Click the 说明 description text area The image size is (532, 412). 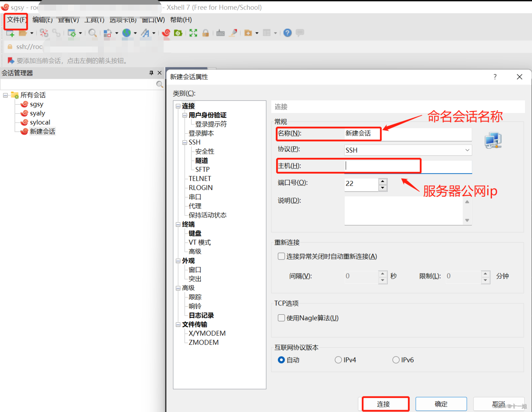(x=404, y=211)
